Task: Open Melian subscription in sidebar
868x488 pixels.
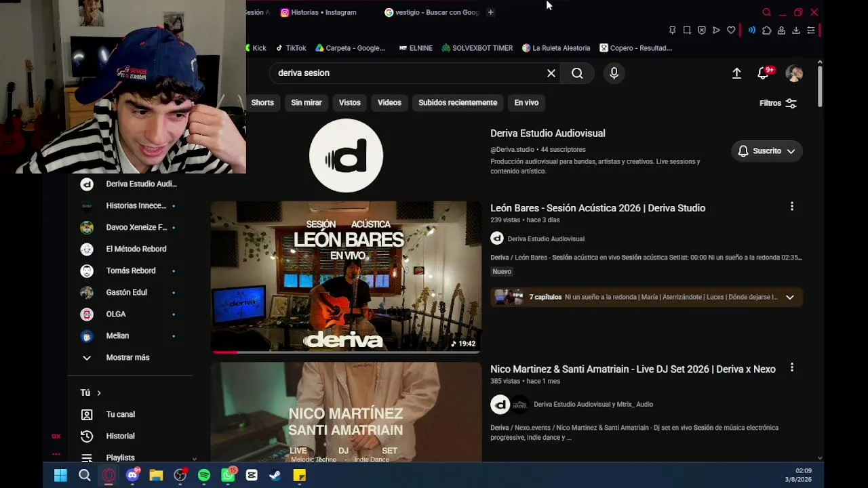Action: point(129,335)
